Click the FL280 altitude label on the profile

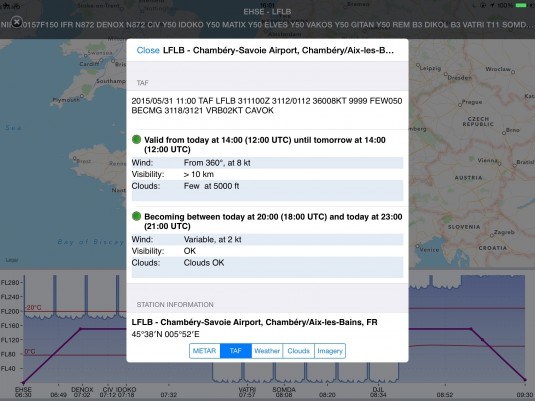(x=10, y=282)
